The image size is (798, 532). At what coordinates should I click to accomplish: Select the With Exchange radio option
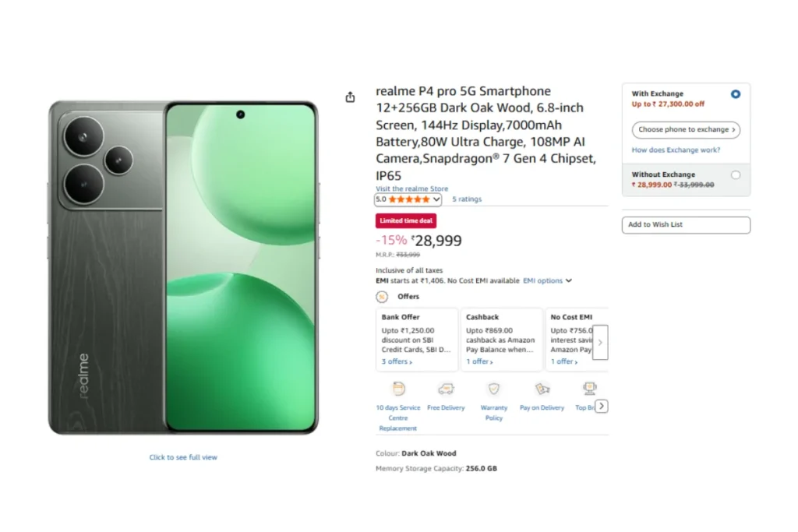coord(735,94)
